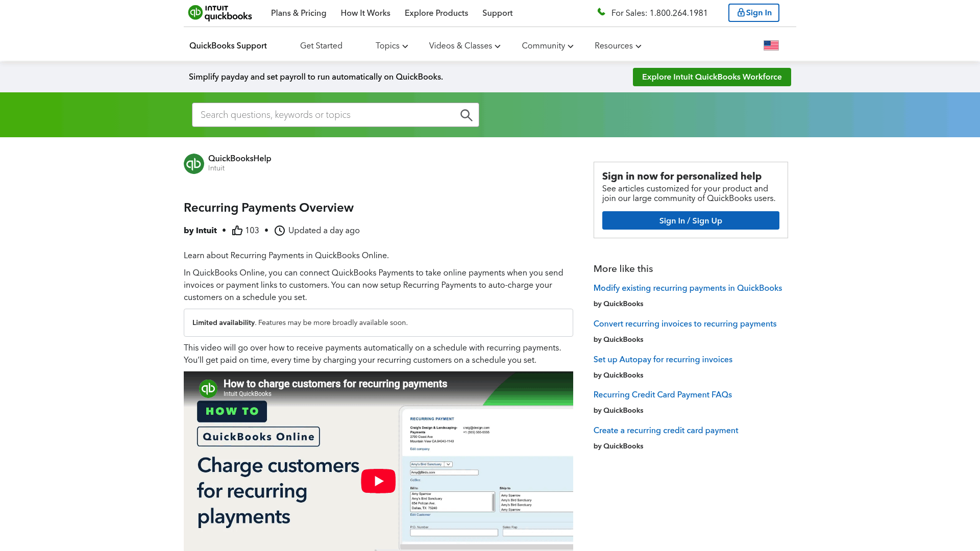This screenshot has height=551, width=980.
Task: Click the More like this heading
Action: click(x=623, y=269)
